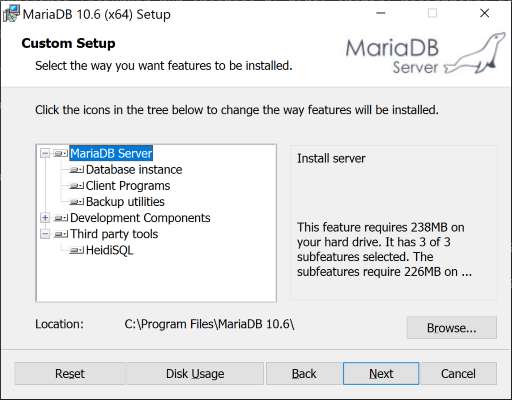The width and height of the screenshot is (512, 400).
Task: Expand the Development Components tree node
Action: pos(45,218)
